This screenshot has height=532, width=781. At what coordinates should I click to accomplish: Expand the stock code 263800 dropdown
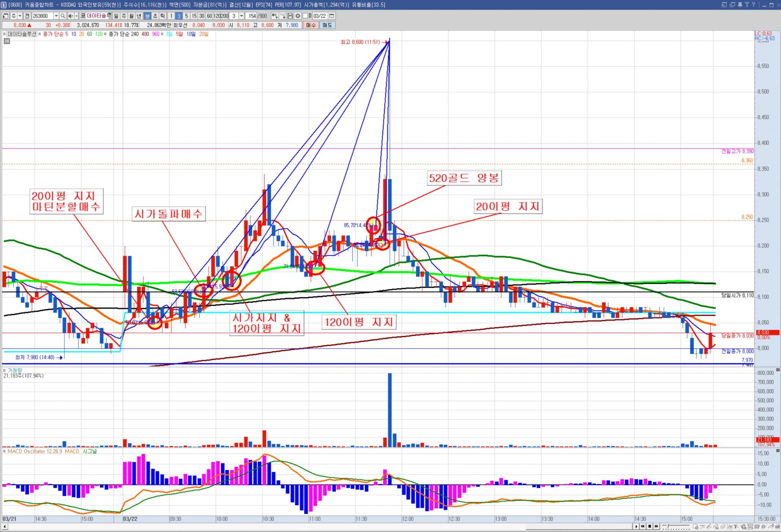pyautogui.click(x=56, y=16)
